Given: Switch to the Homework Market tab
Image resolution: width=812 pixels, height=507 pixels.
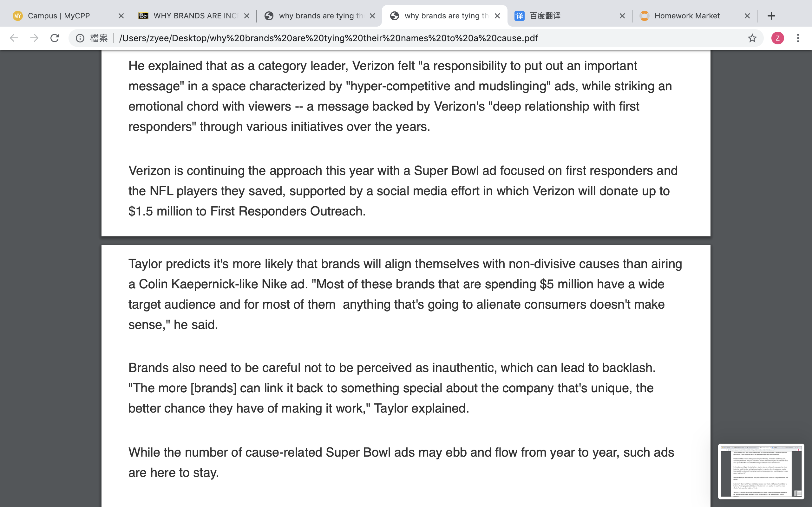Looking at the screenshot, I should click(694, 16).
